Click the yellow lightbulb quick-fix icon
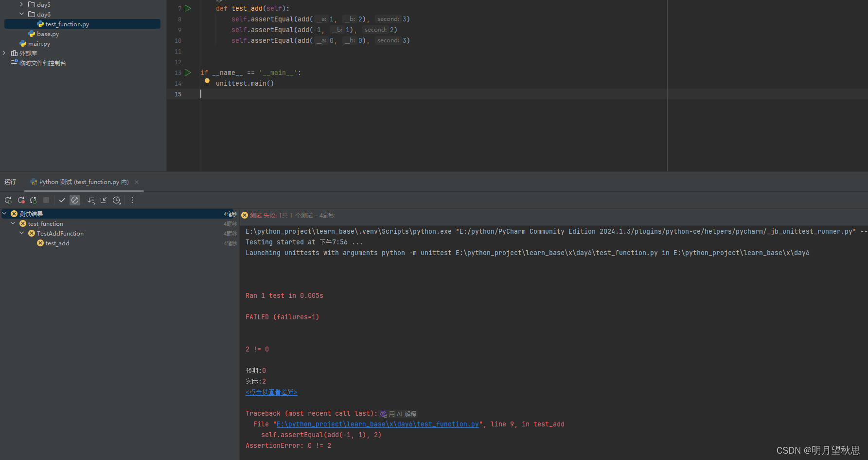The width and height of the screenshot is (868, 460). 207,82
